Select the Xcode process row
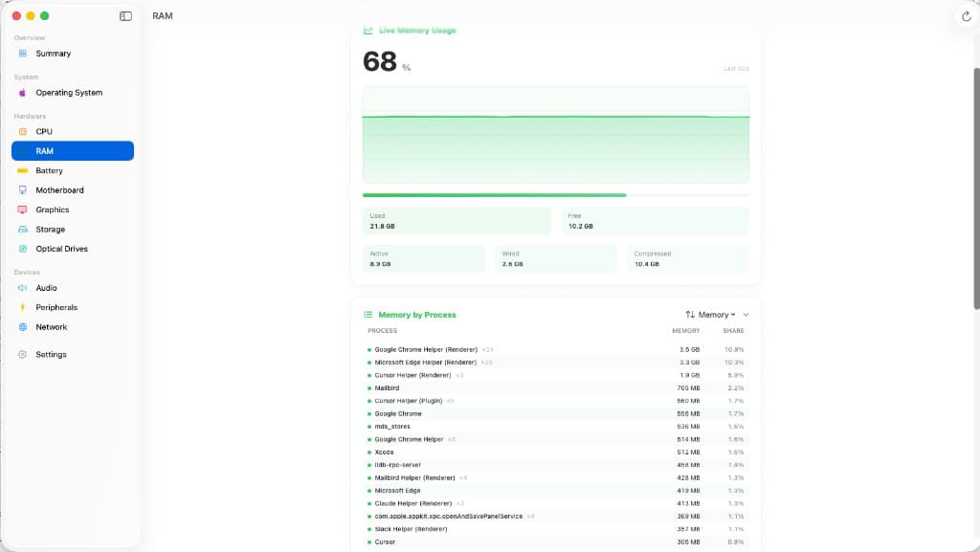Screen dimensions: 980x552 coord(556,453)
